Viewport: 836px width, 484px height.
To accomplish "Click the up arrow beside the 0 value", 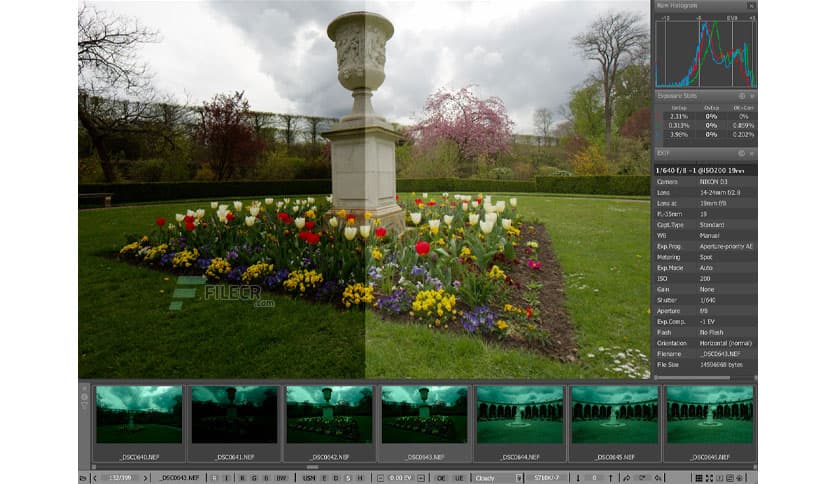I will click(610, 478).
